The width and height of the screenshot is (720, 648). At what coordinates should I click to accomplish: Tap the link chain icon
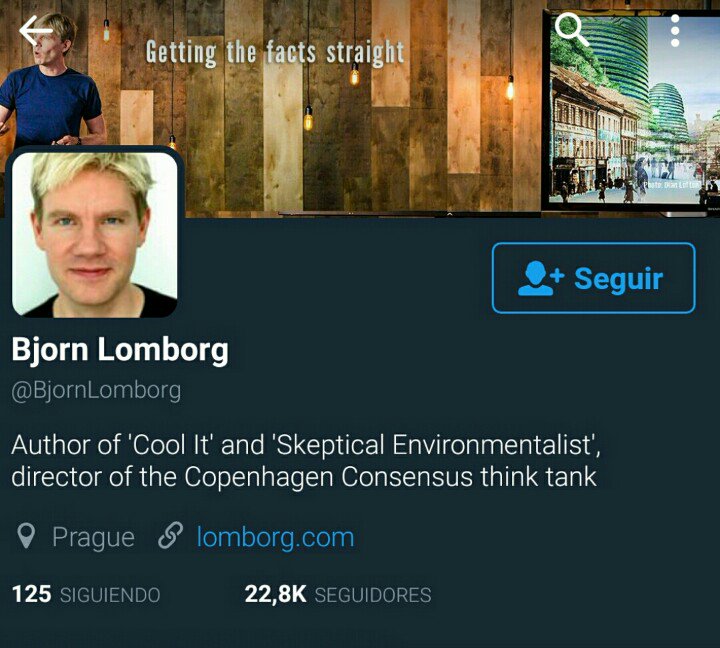coord(170,536)
